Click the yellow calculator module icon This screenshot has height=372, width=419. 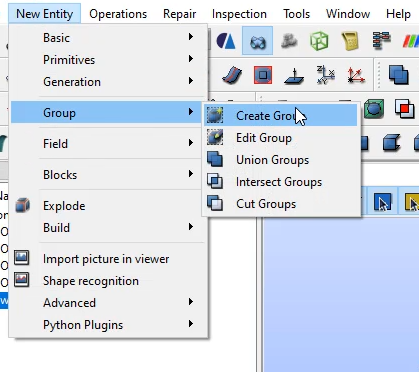tap(350, 41)
